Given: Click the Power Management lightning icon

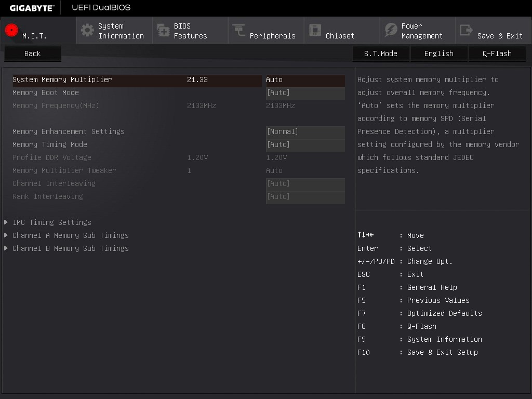Looking at the screenshot, I should (x=391, y=30).
